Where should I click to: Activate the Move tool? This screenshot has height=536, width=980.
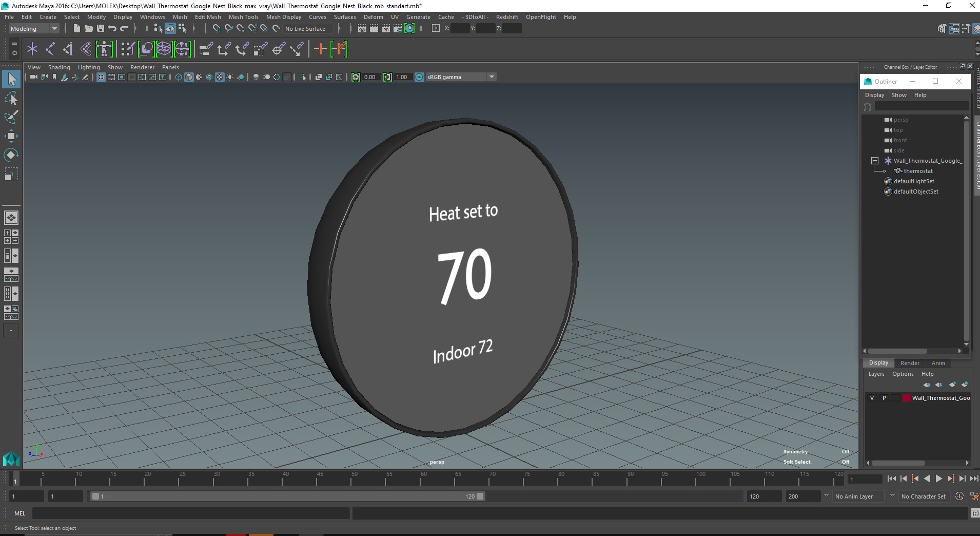pyautogui.click(x=11, y=136)
